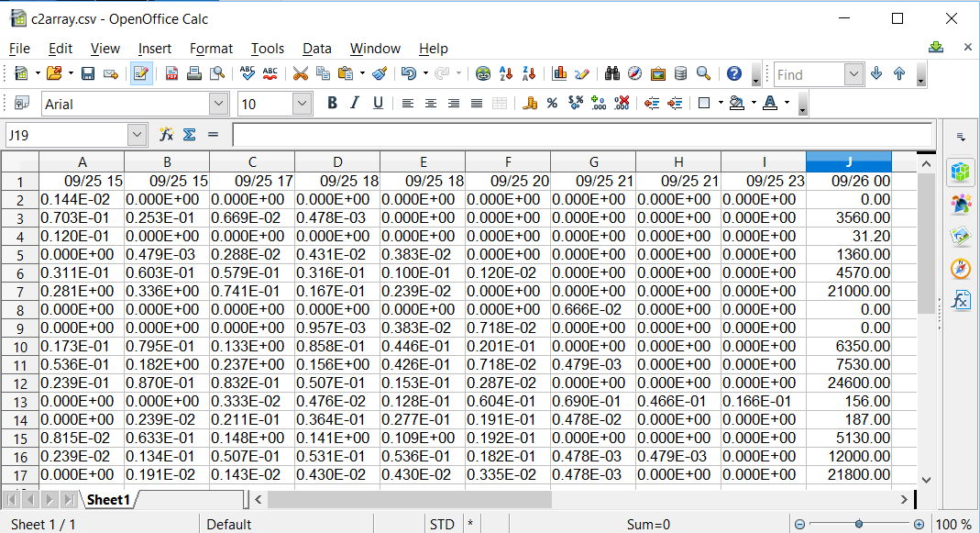The image size is (980, 533).
Task: Expand the Name Box dropdown arrow
Action: pyautogui.click(x=138, y=135)
